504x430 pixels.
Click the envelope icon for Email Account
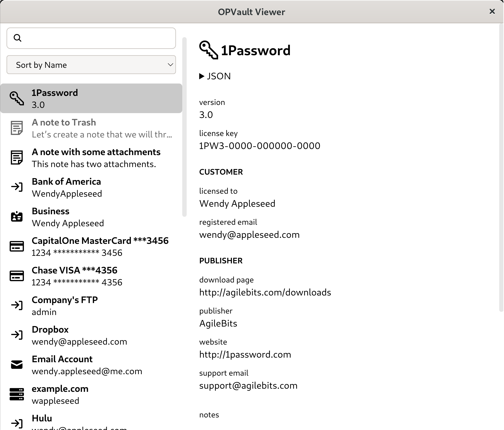coord(17,365)
